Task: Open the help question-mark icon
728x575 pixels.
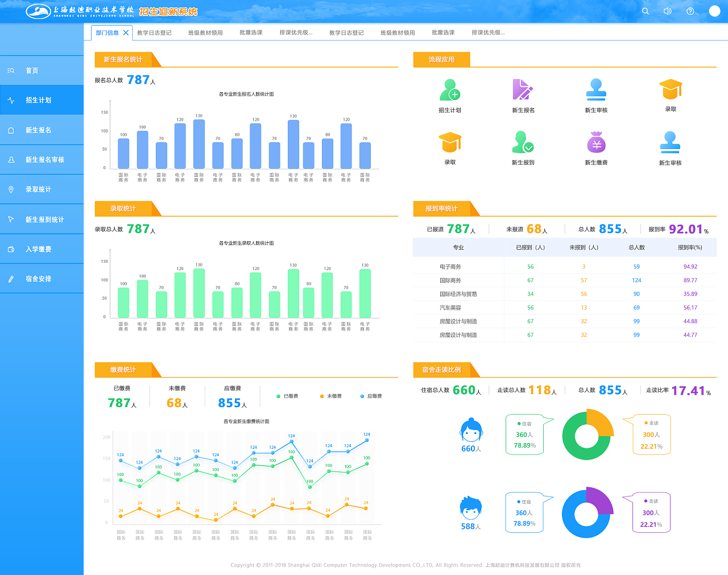Action: tap(690, 11)
